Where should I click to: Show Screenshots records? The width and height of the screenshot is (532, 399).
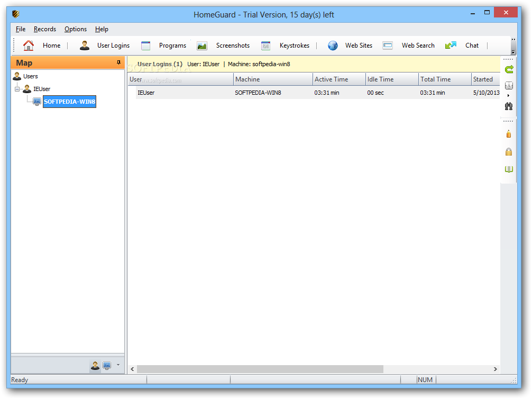pos(233,46)
